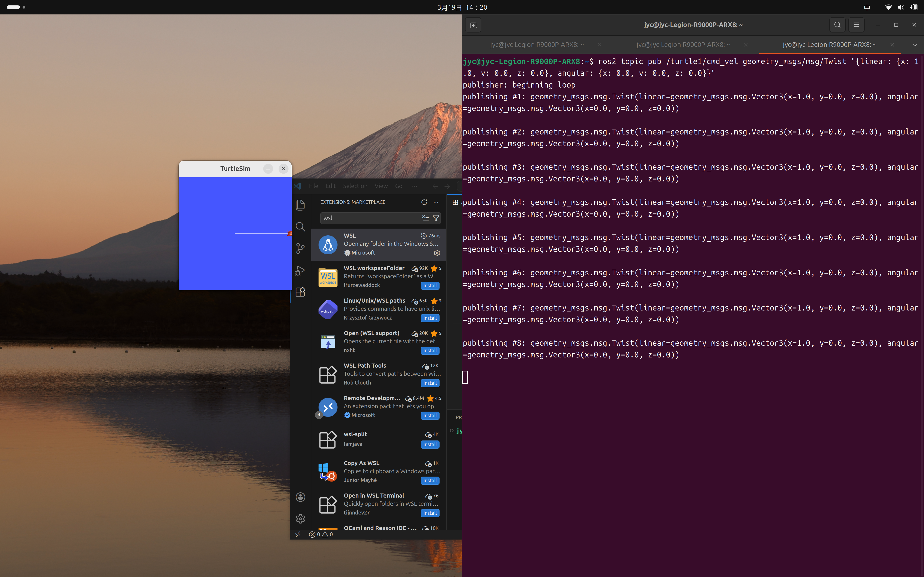Open the WSL workspaceFolder extension entry icon
The width and height of the screenshot is (924, 577).
tap(328, 277)
